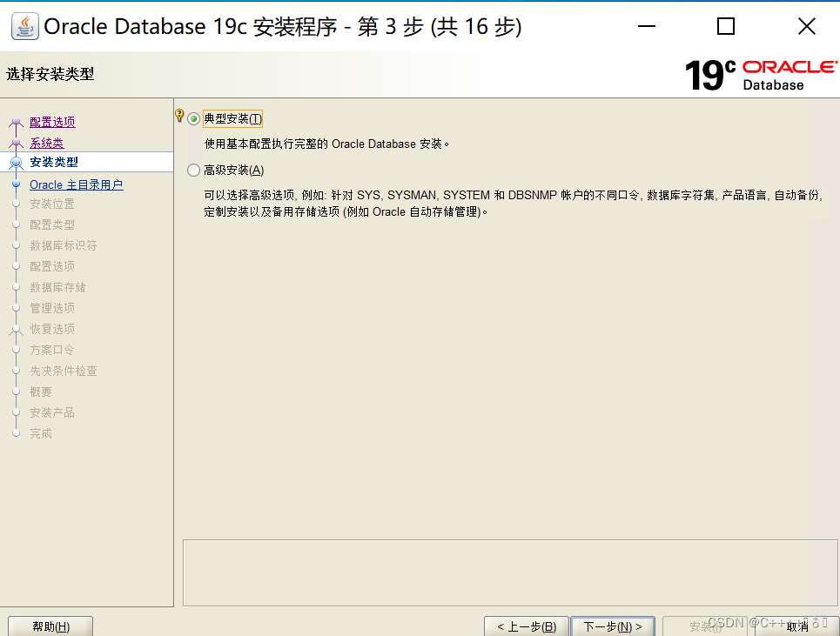Viewport: 840px width, 636px height.
Task: Click the 帮助(H) button
Action: pos(50,626)
